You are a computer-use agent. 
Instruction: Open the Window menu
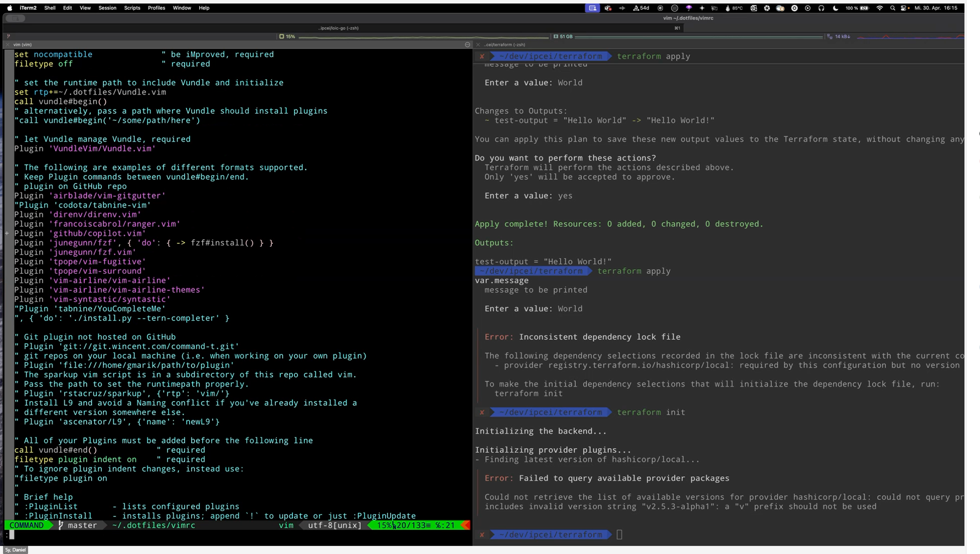pos(182,8)
